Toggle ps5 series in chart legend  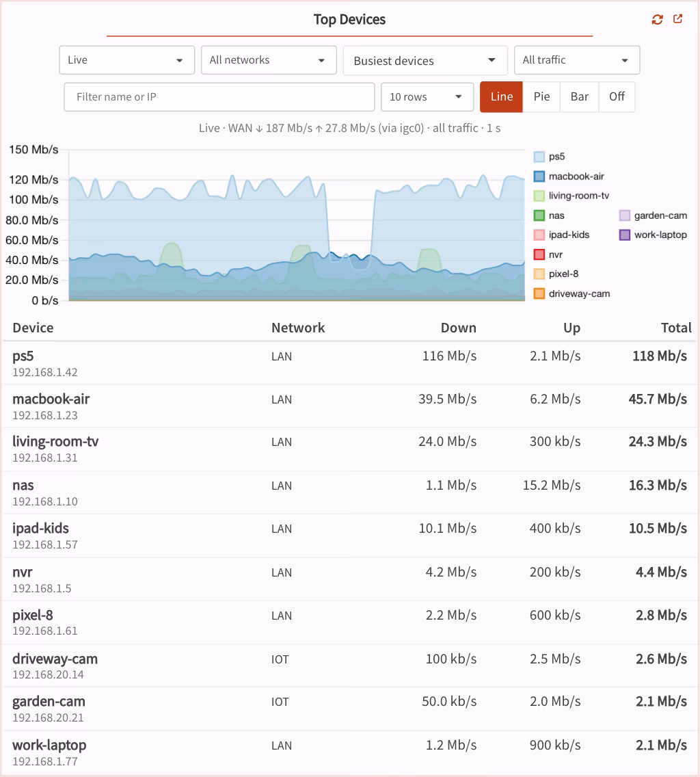pos(550,157)
